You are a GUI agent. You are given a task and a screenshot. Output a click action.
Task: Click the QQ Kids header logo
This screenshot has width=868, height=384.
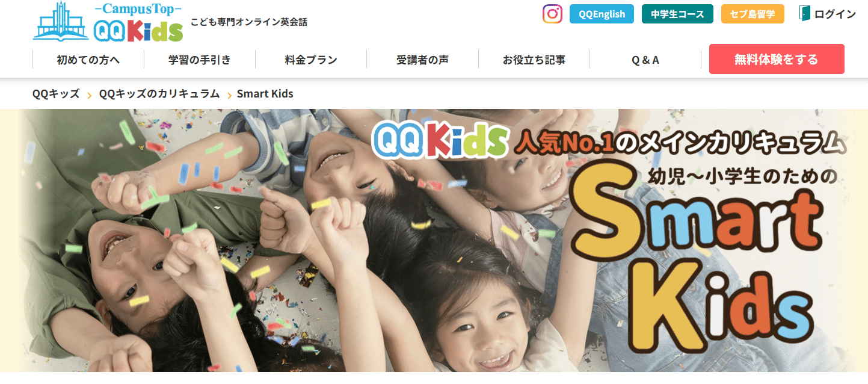coord(138,30)
